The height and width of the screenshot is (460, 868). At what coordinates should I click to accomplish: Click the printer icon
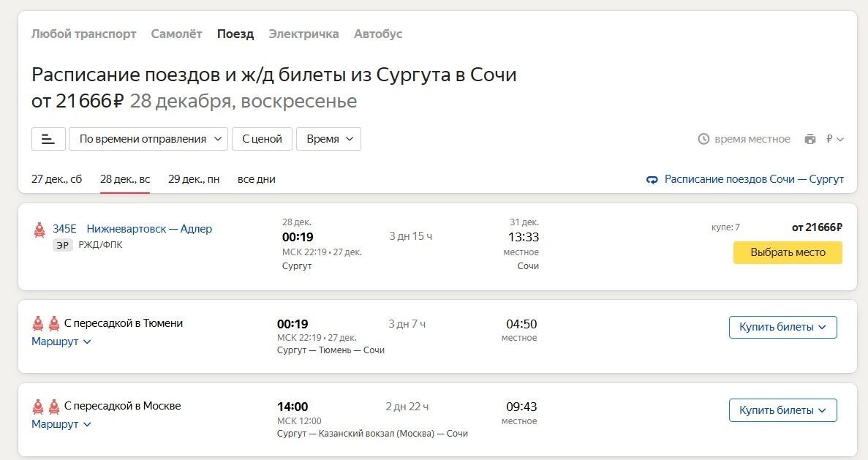pyautogui.click(x=809, y=139)
